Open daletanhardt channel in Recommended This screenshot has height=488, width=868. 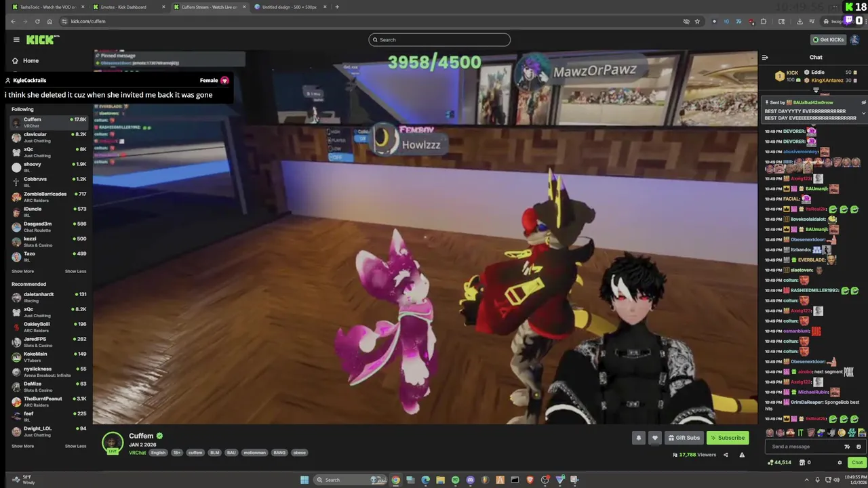point(49,297)
